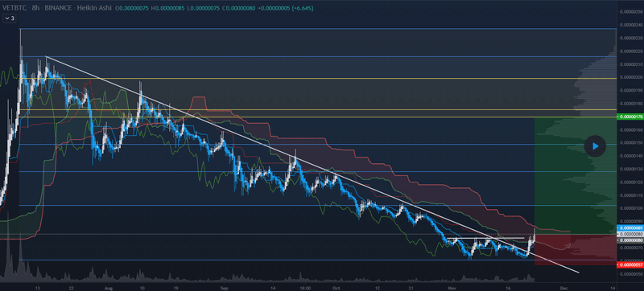Select the high value H0.00000085

168,7
